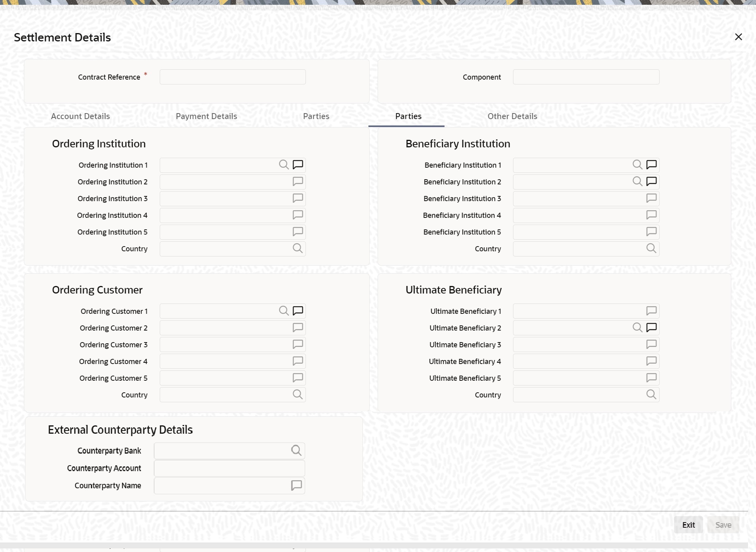The height and width of the screenshot is (552, 756).
Task: Open the Ordering Institution 1 text editor popup
Action: point(298,164)
